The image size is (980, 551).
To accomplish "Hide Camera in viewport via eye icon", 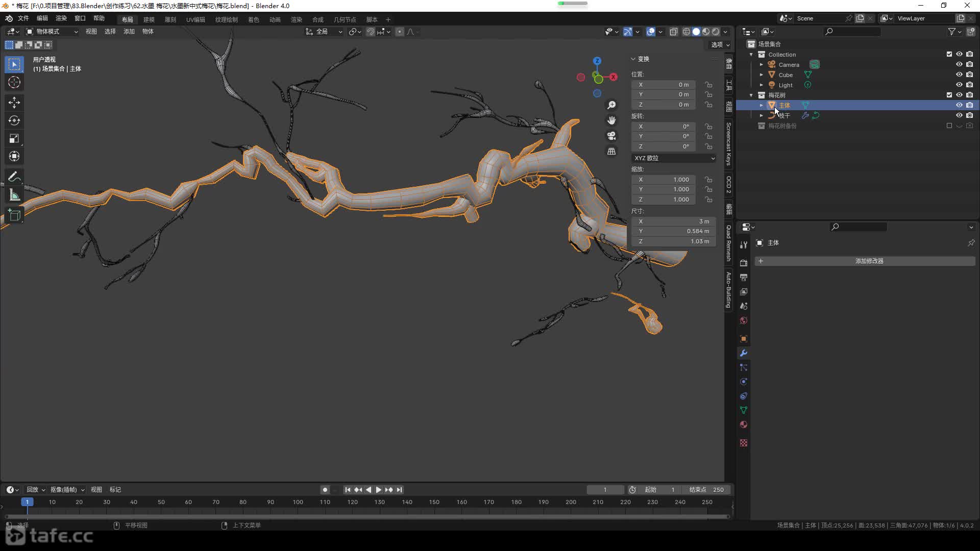I will [959, 64].
